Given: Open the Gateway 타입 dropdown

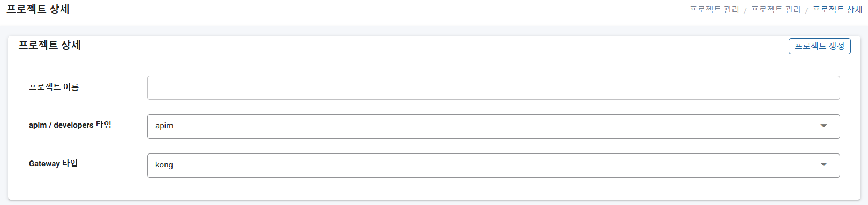Looking at the screenshot, I should click(x=493, y=165).
